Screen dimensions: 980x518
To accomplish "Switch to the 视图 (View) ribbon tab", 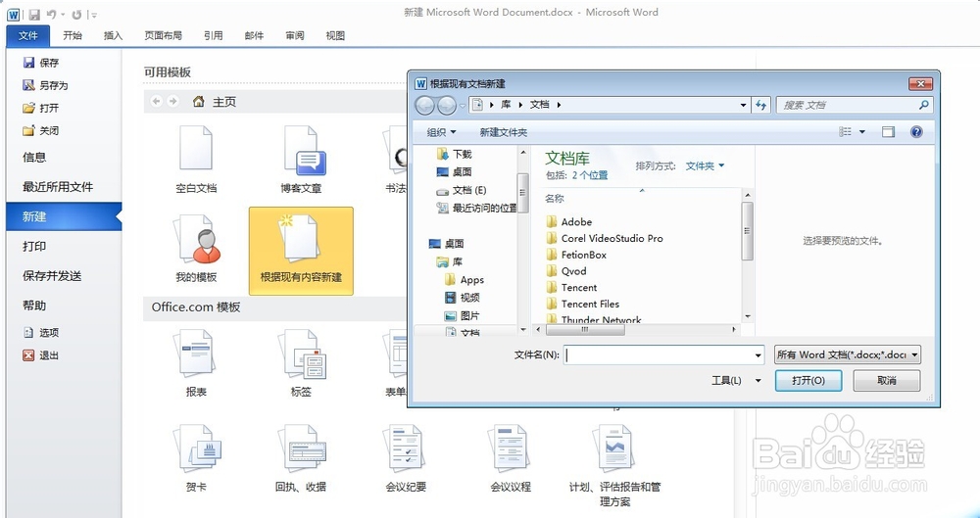I will point(335,35).
